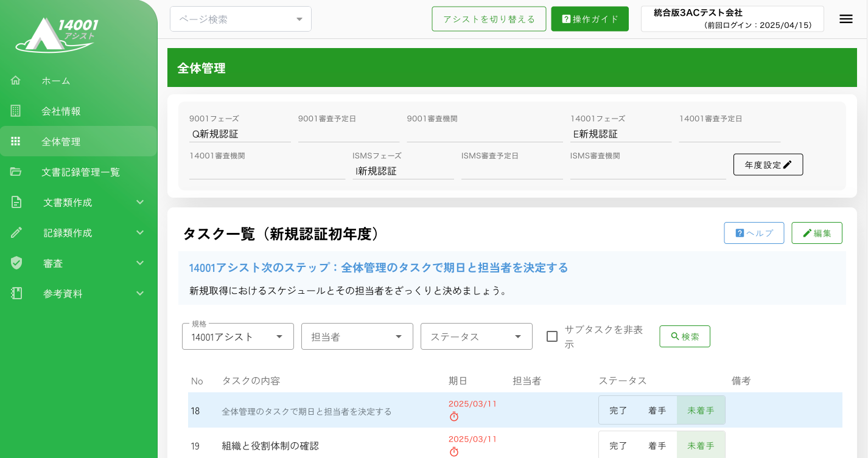
Task: Set task 19 status to 着手
Action: tap(657, 446)
